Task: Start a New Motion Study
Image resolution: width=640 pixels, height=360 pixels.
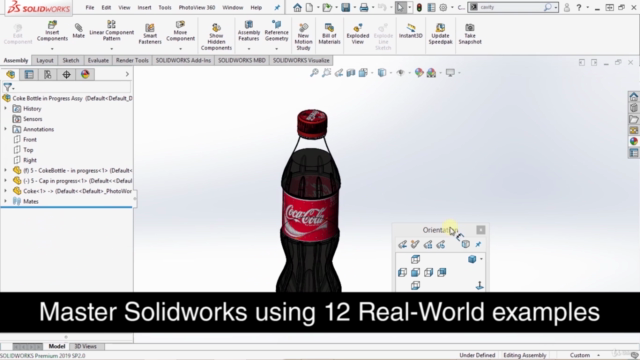Action: pos(303,36)
